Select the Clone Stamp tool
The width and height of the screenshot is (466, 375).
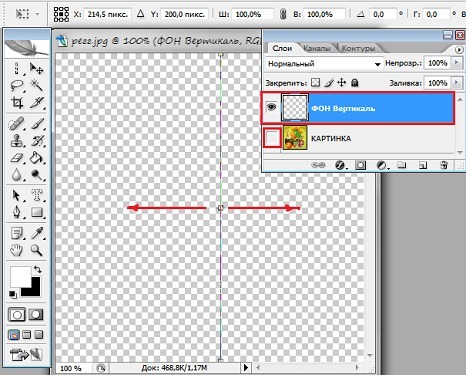tap(17, 140)
